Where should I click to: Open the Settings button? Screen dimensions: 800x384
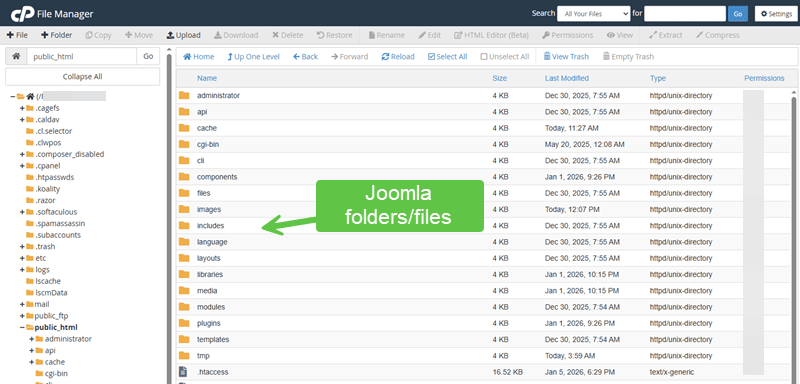(776, 14)
